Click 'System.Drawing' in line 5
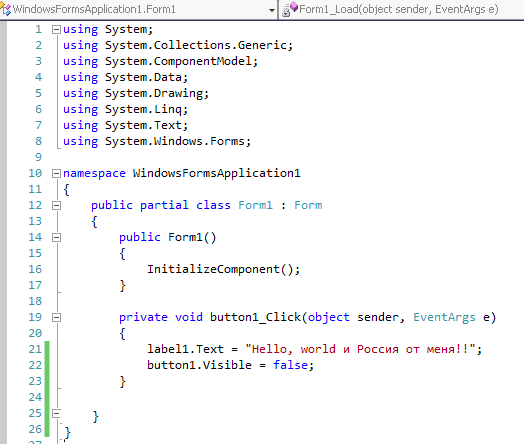The image size is (525, 444). pyautogui.click(x=154, y=93)
